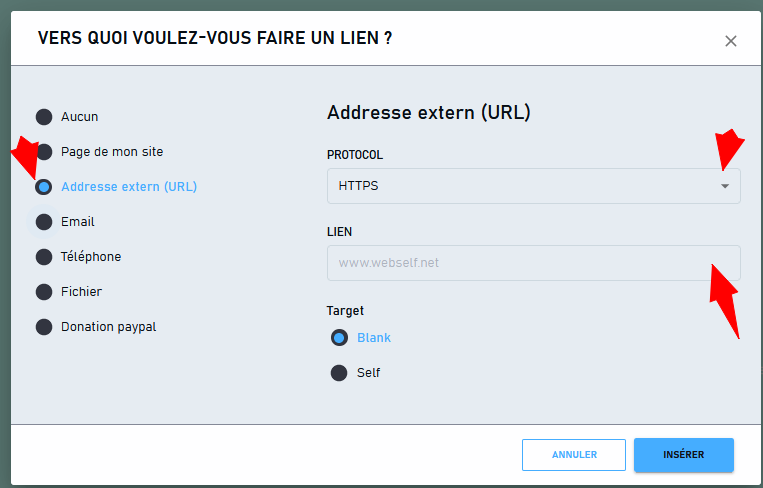
Task: Pick the Email link type radio
Action: tap(44, 222)
